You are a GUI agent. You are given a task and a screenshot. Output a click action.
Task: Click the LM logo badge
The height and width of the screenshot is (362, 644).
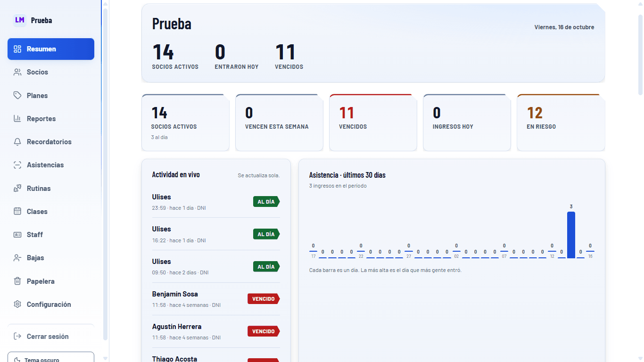coord(20,20)
